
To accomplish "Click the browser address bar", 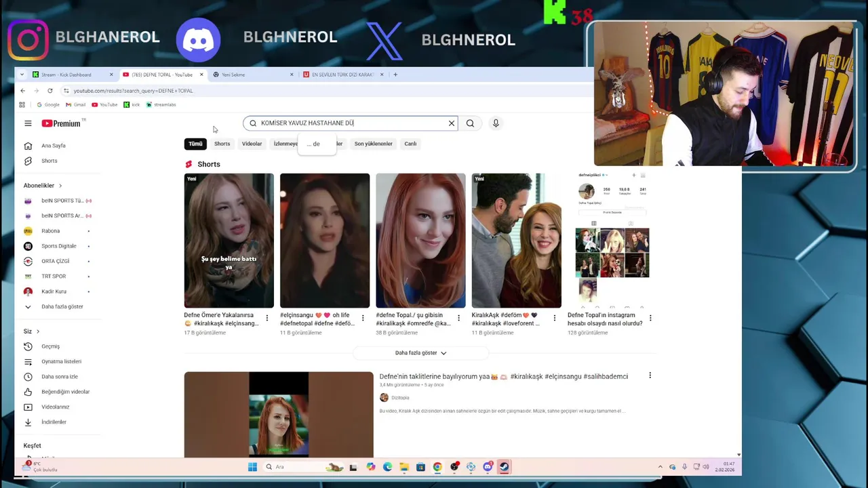I will [325, 91].
